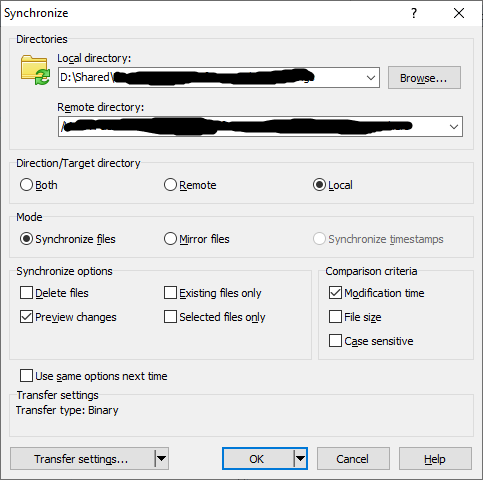Enable the Delete files checkbox

[26, 293]
